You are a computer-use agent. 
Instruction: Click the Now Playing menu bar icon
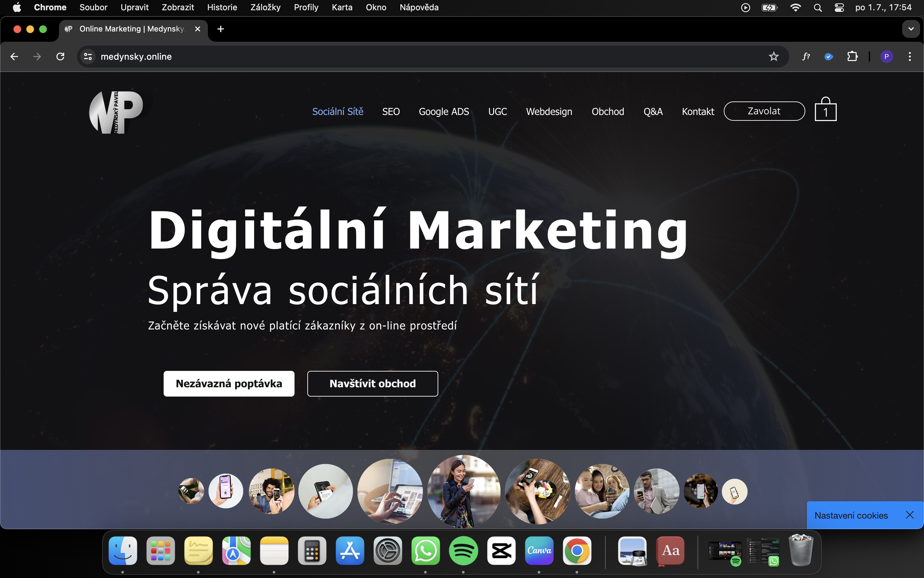click(745, 8)
